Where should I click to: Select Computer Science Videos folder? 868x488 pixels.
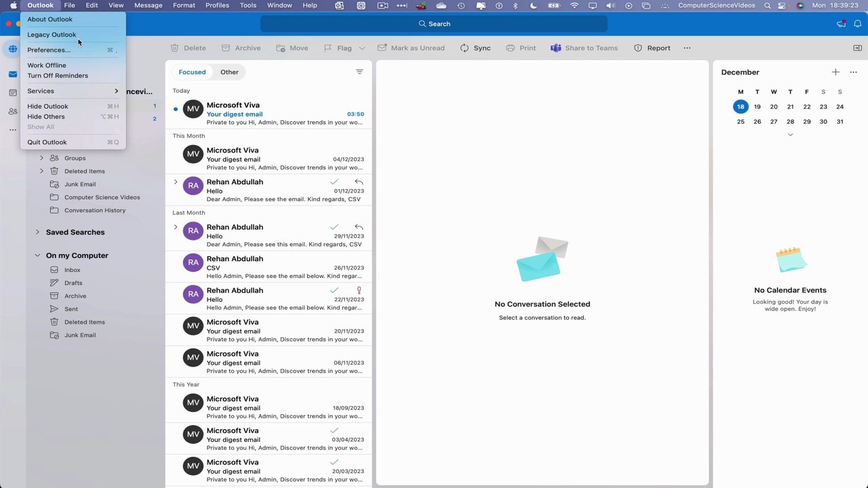point(102,197)
